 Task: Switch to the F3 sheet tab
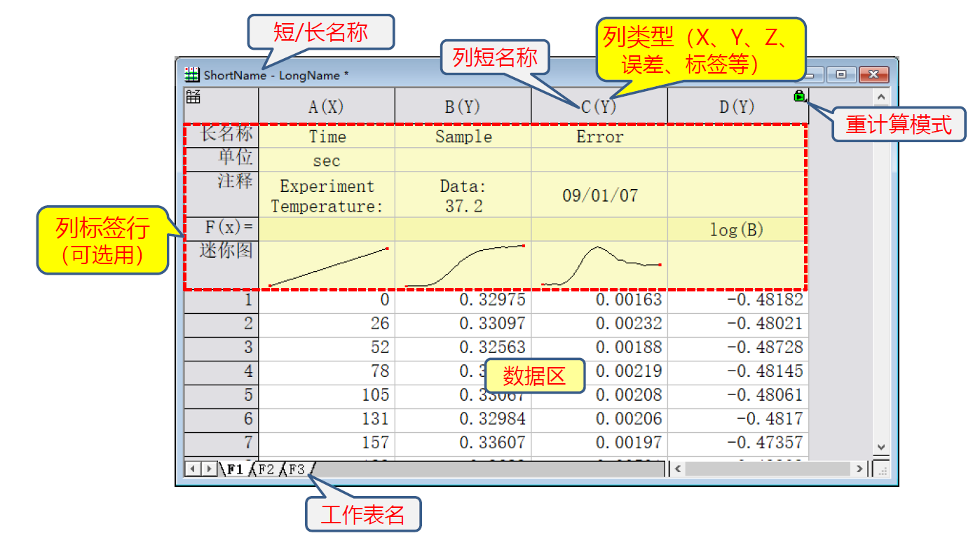pos(297,469)
